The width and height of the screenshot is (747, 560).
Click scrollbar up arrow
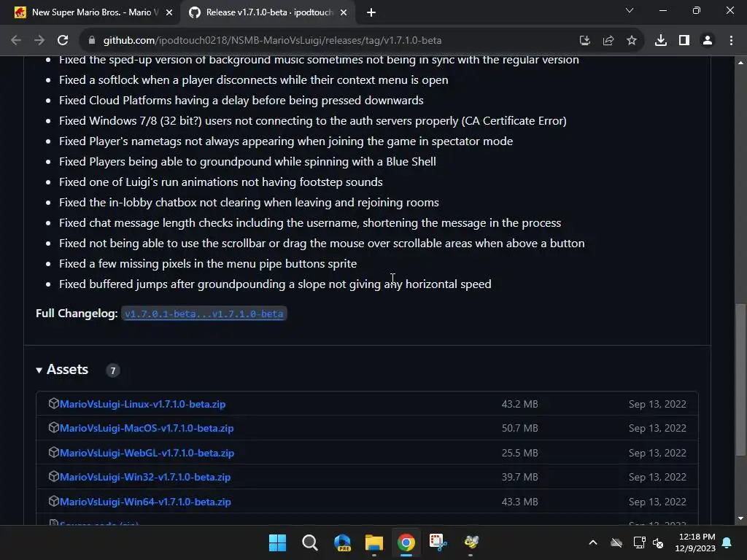(x=740, y=63)
